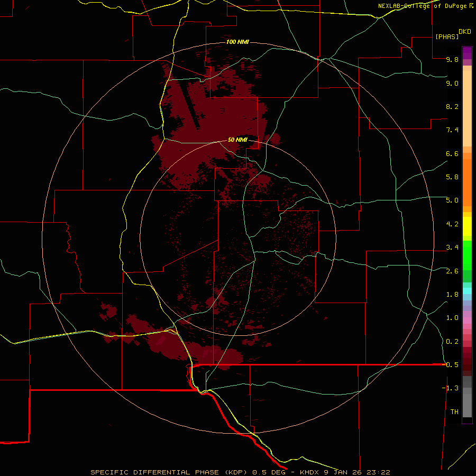Click the 3.4 value on the color scale
This screenshot has width=476, height=476.
(x=452, y=248)
